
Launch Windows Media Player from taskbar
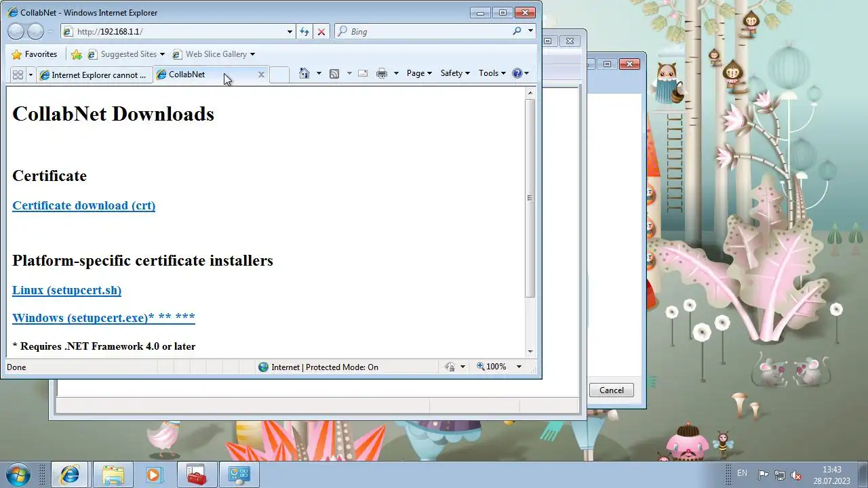[154, 474]
